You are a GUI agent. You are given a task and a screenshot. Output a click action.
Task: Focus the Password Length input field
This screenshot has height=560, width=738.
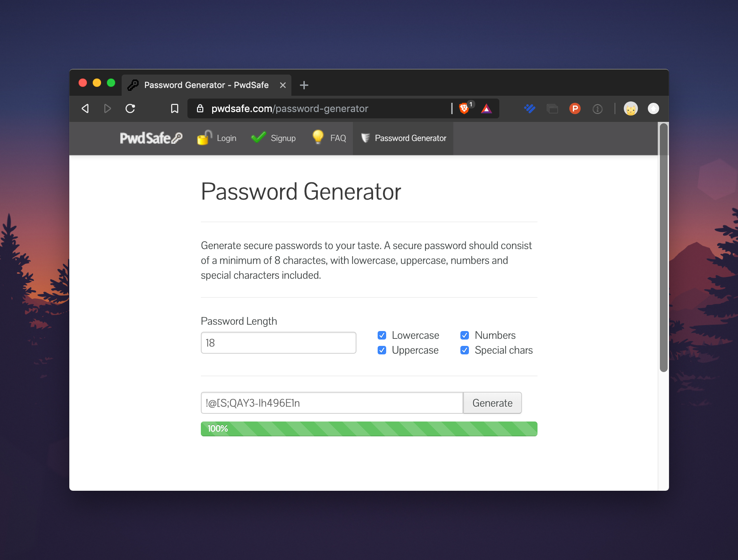click(x=278, y=343)
